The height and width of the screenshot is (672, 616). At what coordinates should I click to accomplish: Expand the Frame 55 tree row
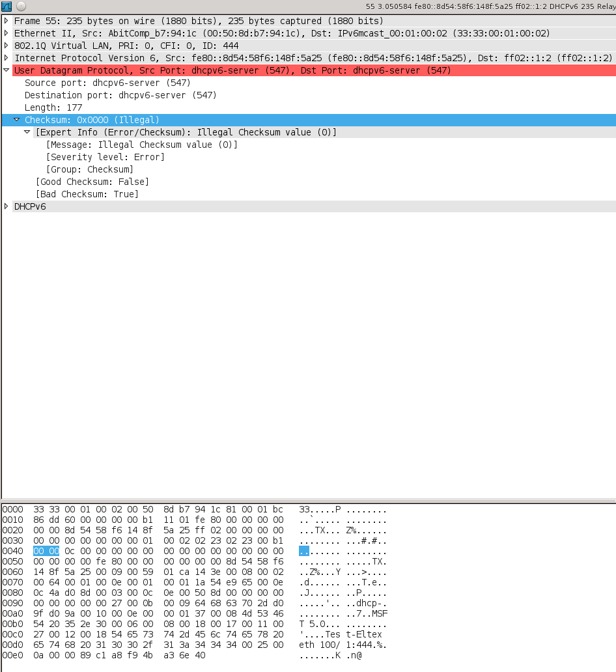[x=6, y=21]
